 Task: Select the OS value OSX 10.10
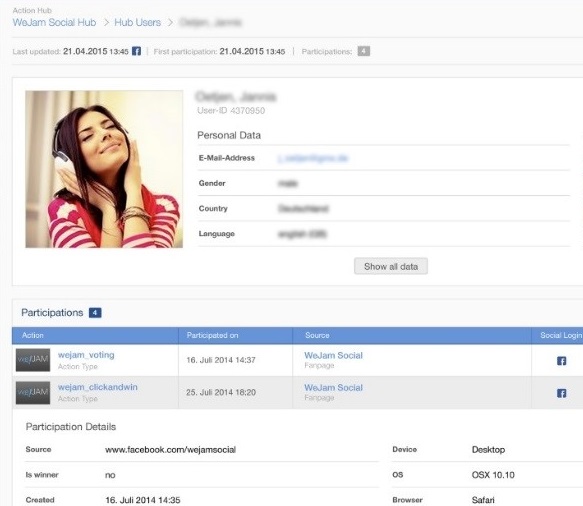[493, 475]
